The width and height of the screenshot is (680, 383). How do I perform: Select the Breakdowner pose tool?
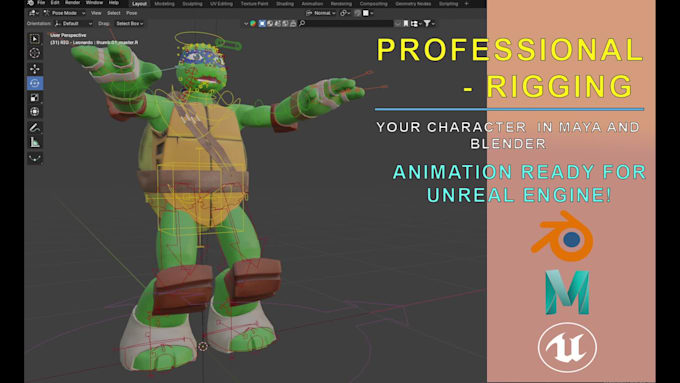pyautogui.click(x=35, y=157)
